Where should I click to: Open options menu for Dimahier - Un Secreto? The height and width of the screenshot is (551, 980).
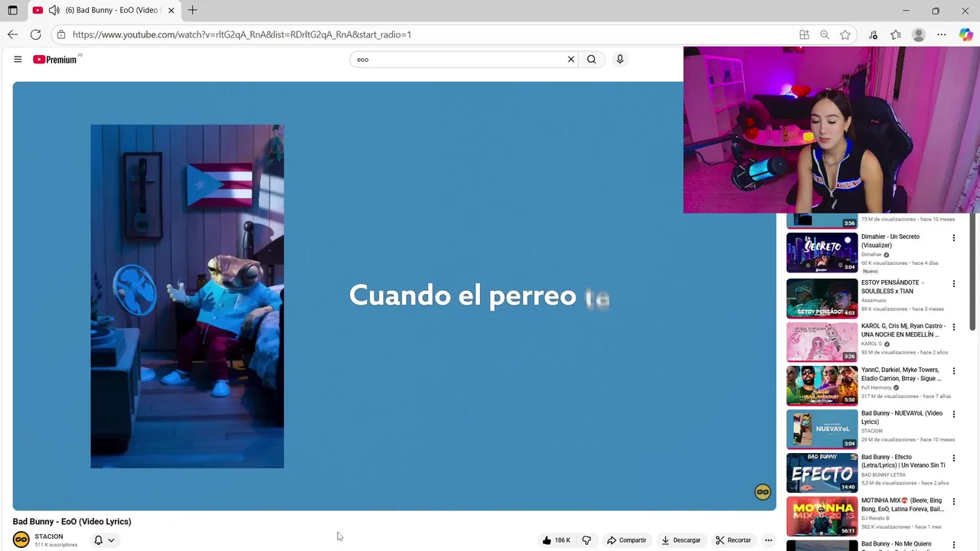[x=954, y=238]
